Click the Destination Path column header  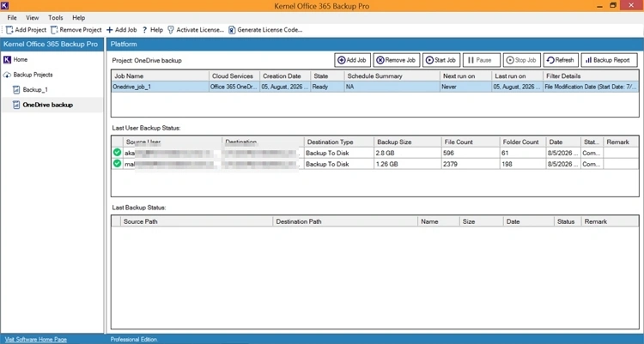345,221
